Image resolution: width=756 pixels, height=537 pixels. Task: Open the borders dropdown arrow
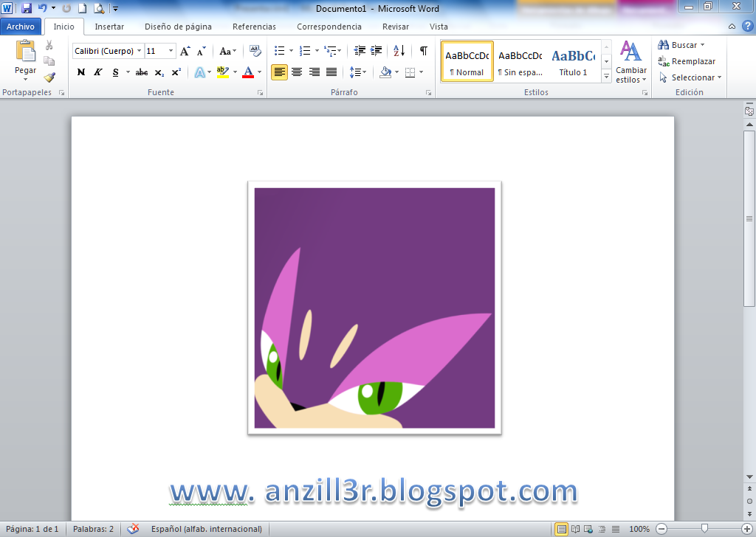(422, 72)
